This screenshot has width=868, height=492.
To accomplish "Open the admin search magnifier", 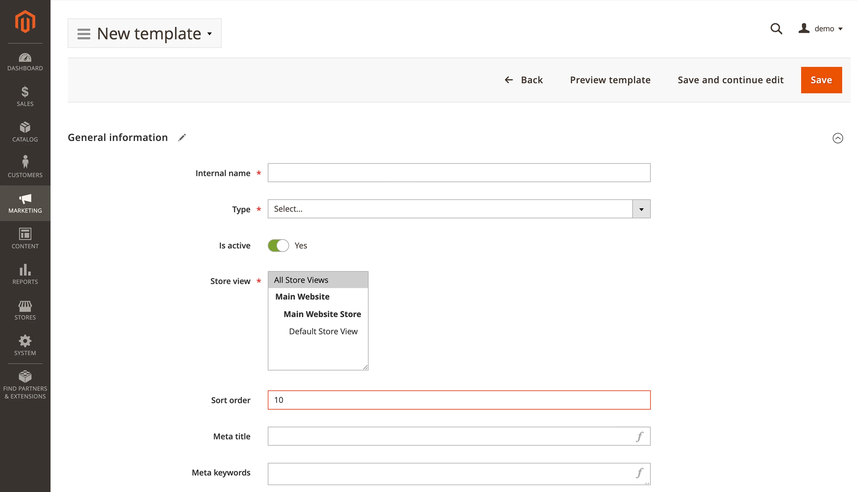I will [x=777, y=29].
